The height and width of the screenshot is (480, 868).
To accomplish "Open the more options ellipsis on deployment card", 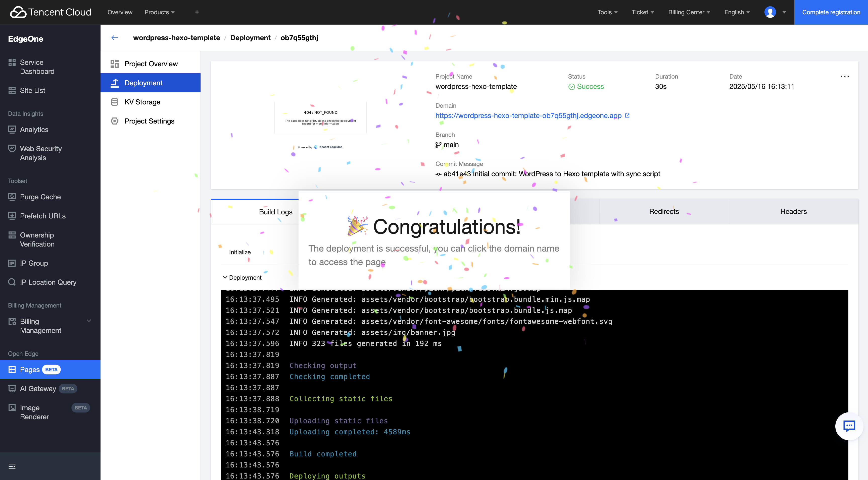I will (845, 76).
